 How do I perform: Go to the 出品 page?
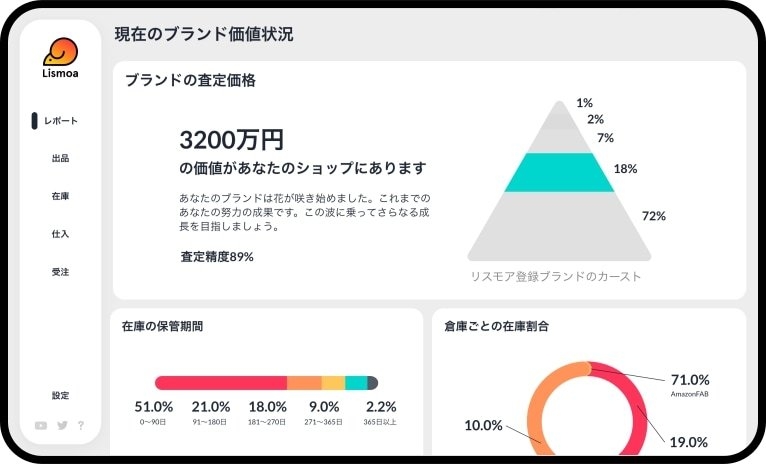(60, 158)
